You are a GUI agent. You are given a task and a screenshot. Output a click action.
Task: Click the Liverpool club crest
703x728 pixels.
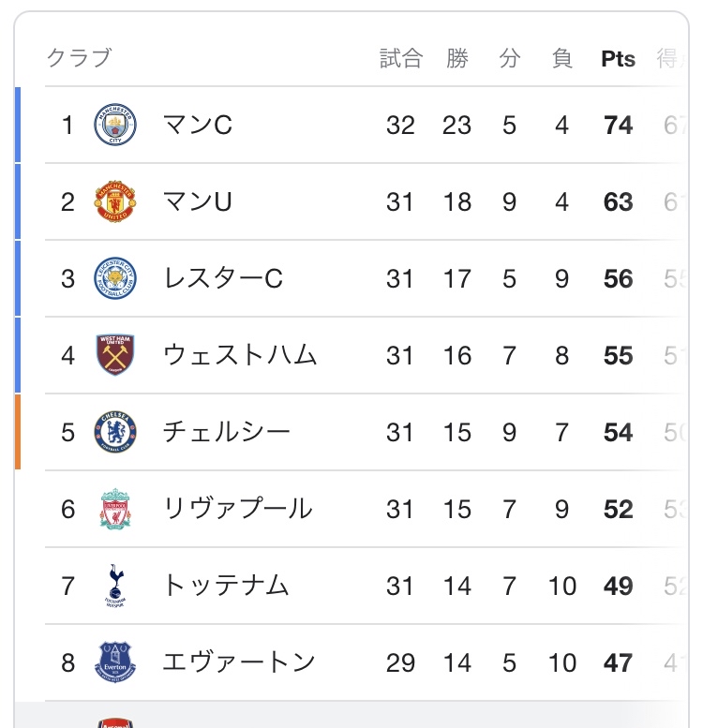[x=115, y=510]
